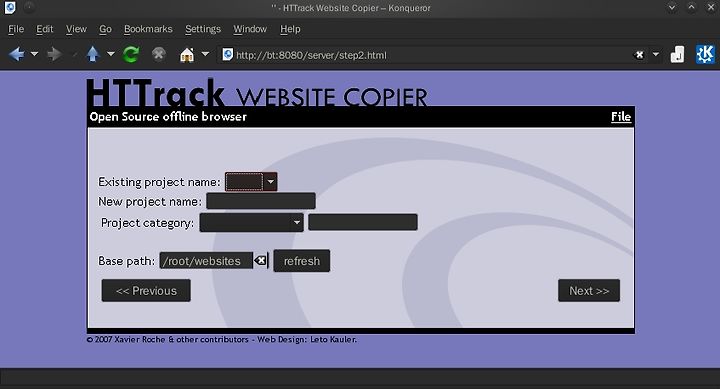This screenshot has height=389, width=720.
Task: Open the Back history dropdown arrow
Action: pyautogui.click(x=34, y=54)
